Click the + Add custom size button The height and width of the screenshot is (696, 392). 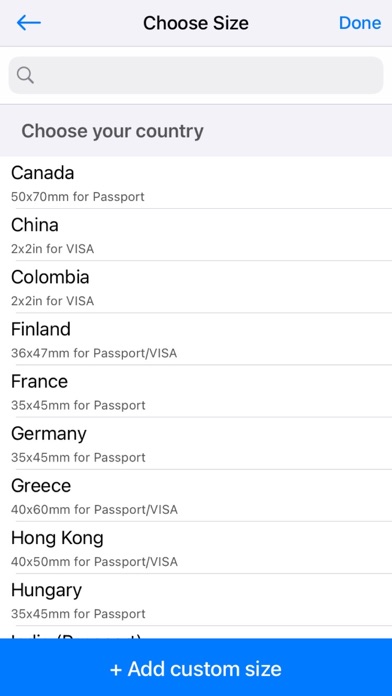coord(196,668)
